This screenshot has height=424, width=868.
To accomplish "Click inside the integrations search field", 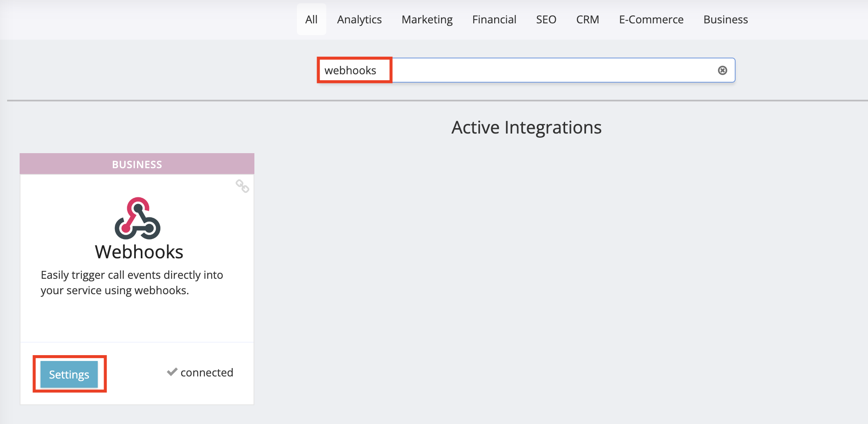I will tap(543, 71).
